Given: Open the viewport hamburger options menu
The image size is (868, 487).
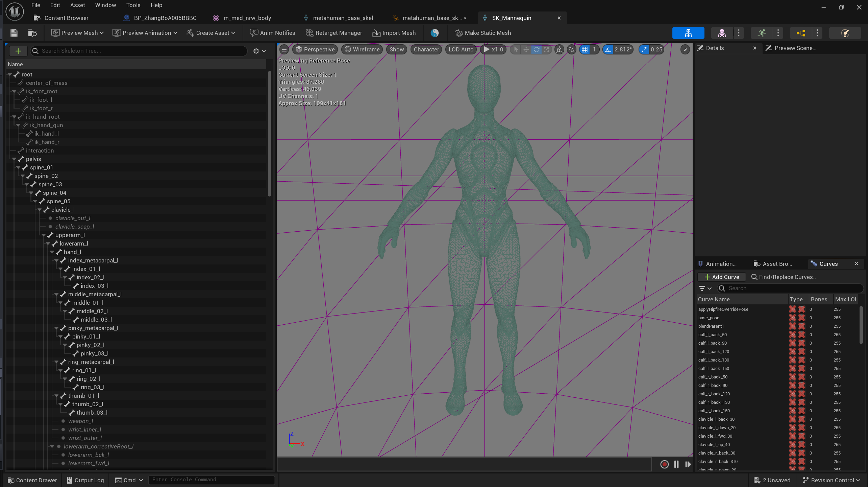Looking at the screenshot, I should [x=284, y=49].
